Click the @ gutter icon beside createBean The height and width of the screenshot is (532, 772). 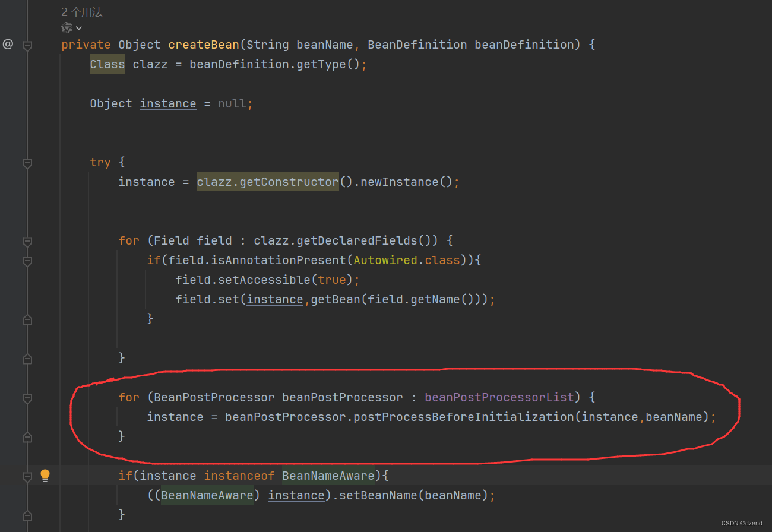tap(8, 44)
